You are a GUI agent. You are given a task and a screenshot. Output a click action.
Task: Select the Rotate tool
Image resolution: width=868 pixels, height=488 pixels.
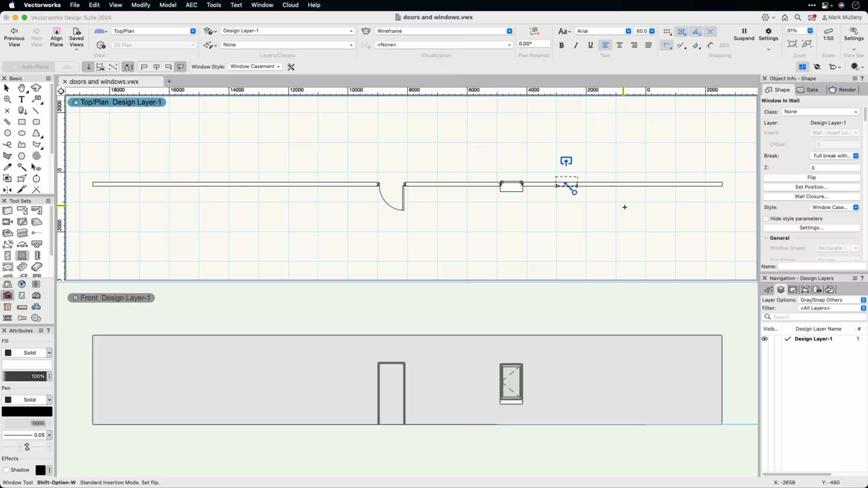(36, 178)
